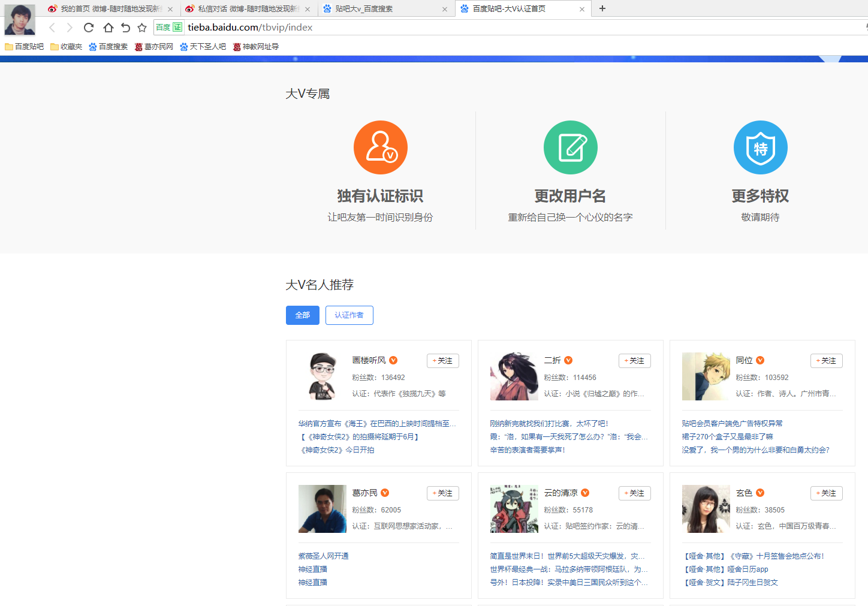Follow user 葛亦民
The image size is (868, 606).
click(x=442, y=493)
